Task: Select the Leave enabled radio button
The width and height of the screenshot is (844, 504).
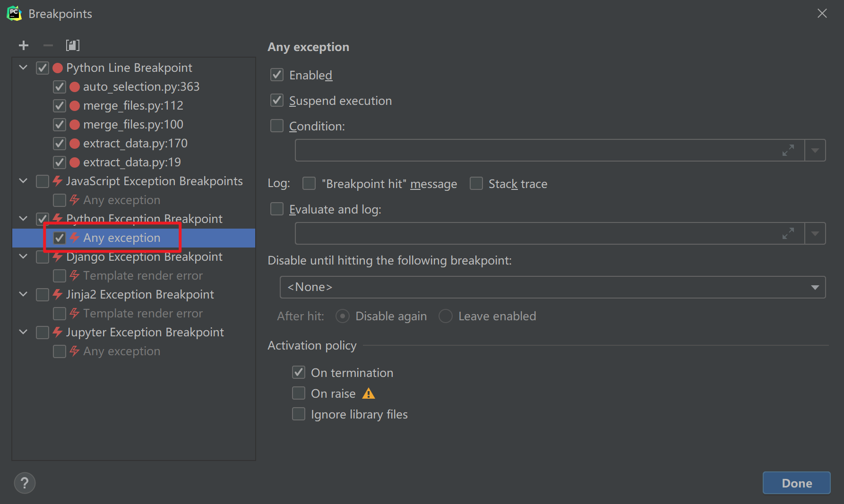Action: pyautogui.click(x=446, y=316)
